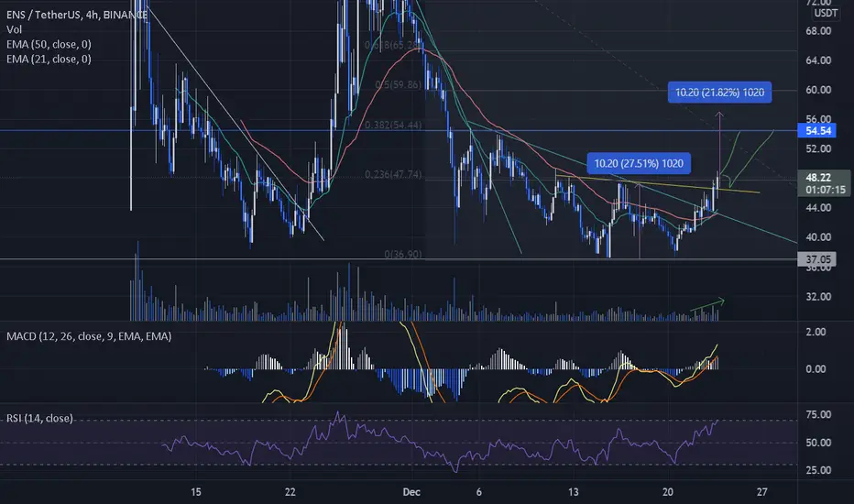Click the 0(36.90) Fibonacci level label
The width and height of the screenshot is (854, 504).
coord(402,254)
